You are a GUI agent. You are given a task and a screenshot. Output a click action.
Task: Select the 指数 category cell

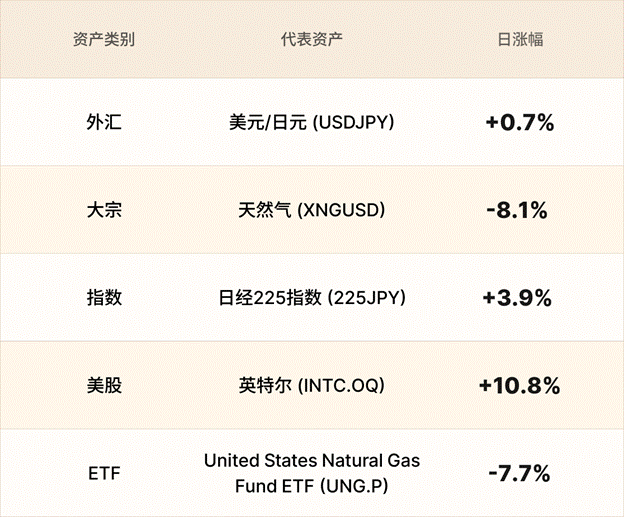104,297
